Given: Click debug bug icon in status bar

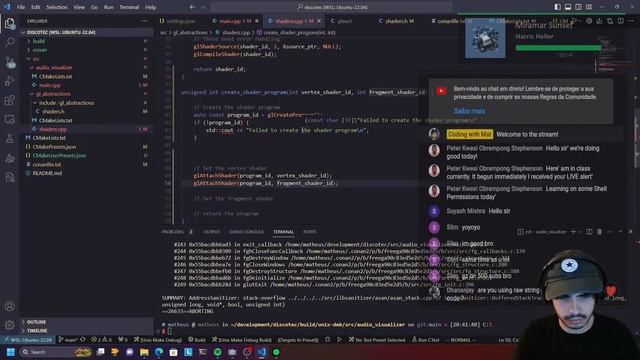Looking at the screenshot, I should (328, 340).
